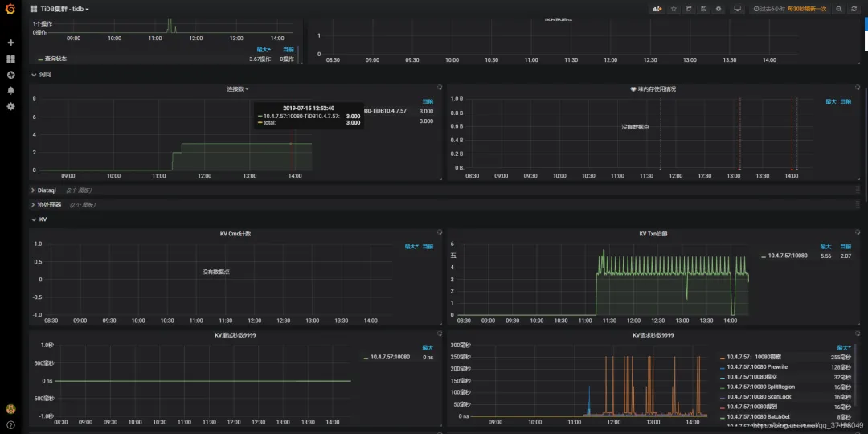
Task: Open the KV请求秒数9999 panel title menu
Action: [653, 335]
